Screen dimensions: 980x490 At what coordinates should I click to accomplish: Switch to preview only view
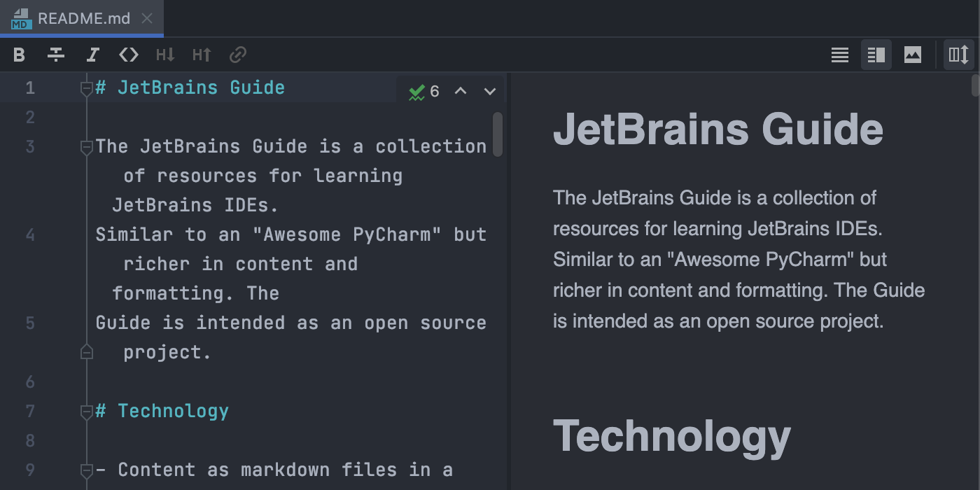(x=913, y=55)
